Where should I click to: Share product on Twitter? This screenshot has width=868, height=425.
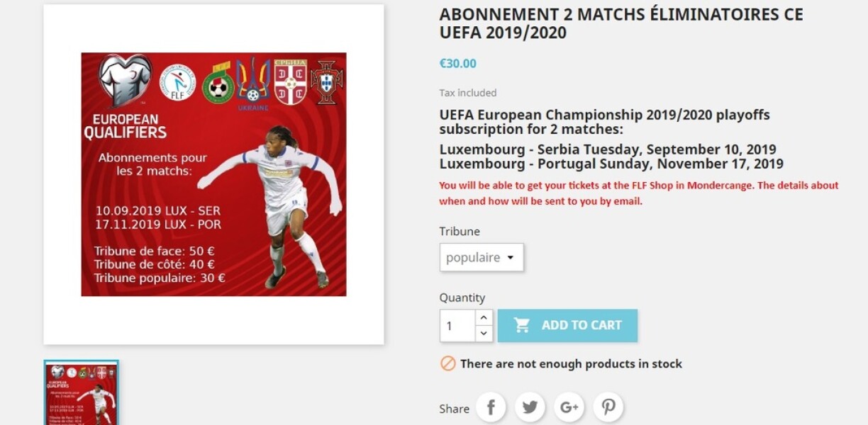530,407
